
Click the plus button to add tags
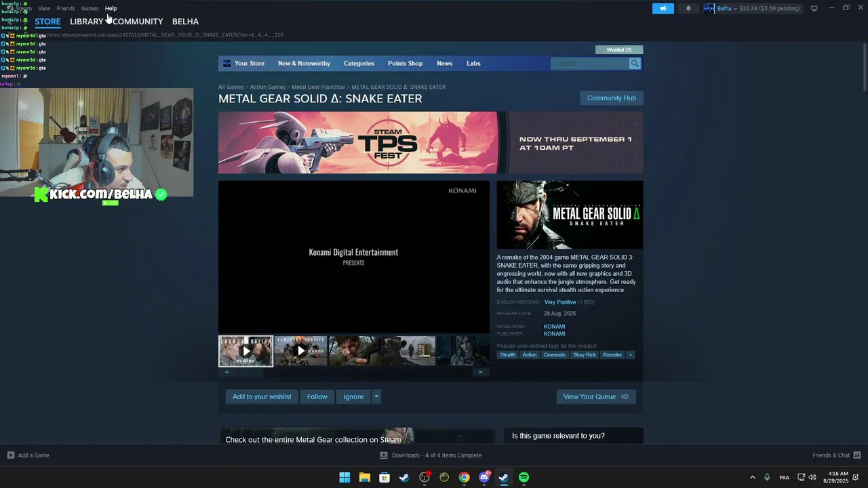pyautogui.click(x=630, y=355)
